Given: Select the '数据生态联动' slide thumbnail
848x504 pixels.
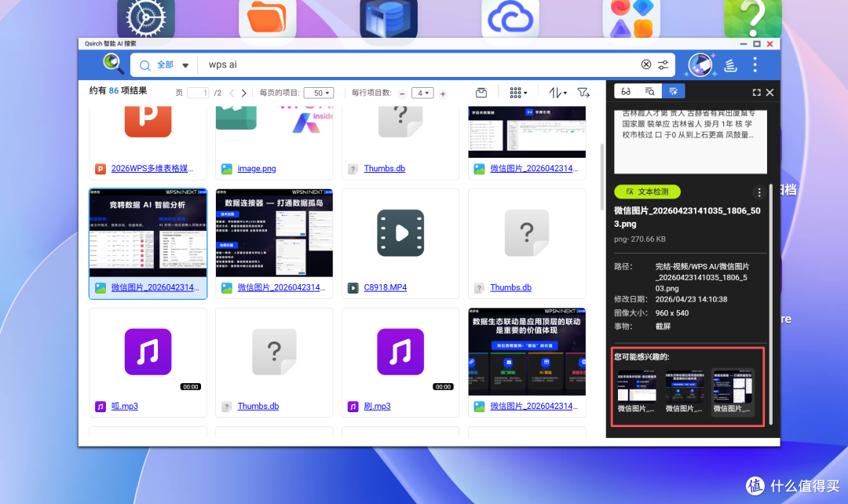Looking at the screenshot, I should 527,352.
